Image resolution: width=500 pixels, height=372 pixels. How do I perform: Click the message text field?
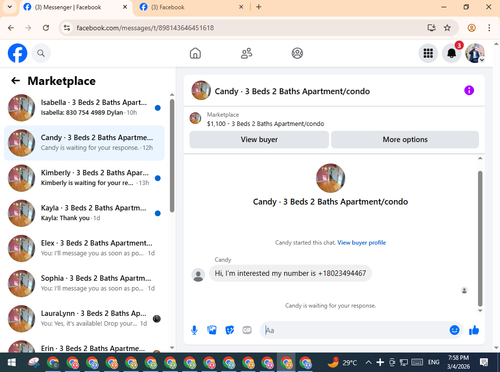355,330
